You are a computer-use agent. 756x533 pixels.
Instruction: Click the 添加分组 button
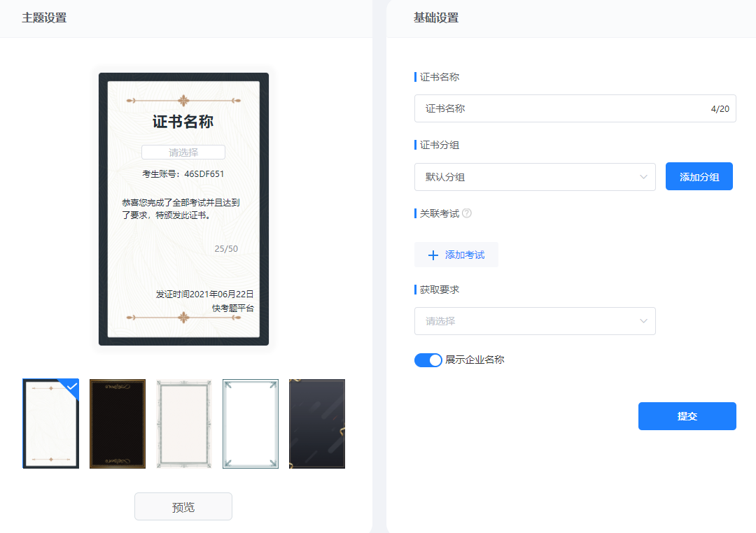coord(699,177)
